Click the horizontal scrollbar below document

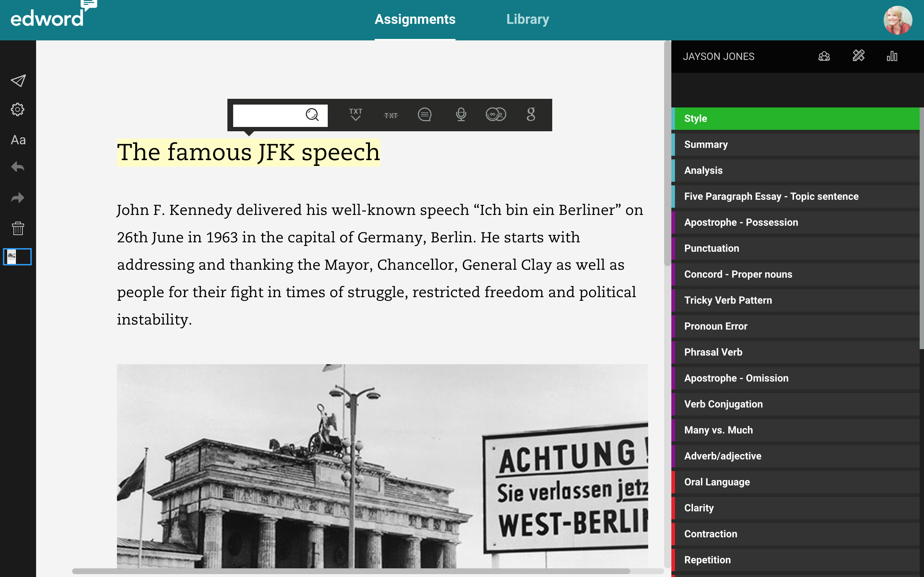[x=350, y=571]
